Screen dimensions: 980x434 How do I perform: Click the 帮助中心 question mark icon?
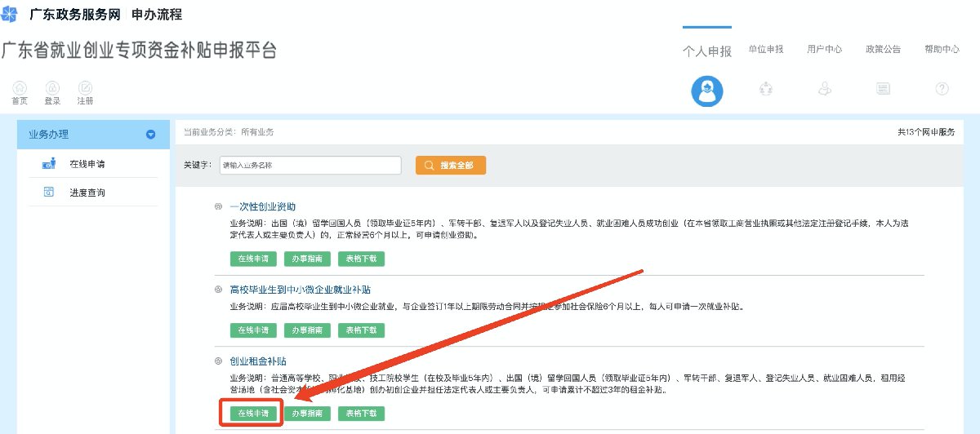[942, 89]
